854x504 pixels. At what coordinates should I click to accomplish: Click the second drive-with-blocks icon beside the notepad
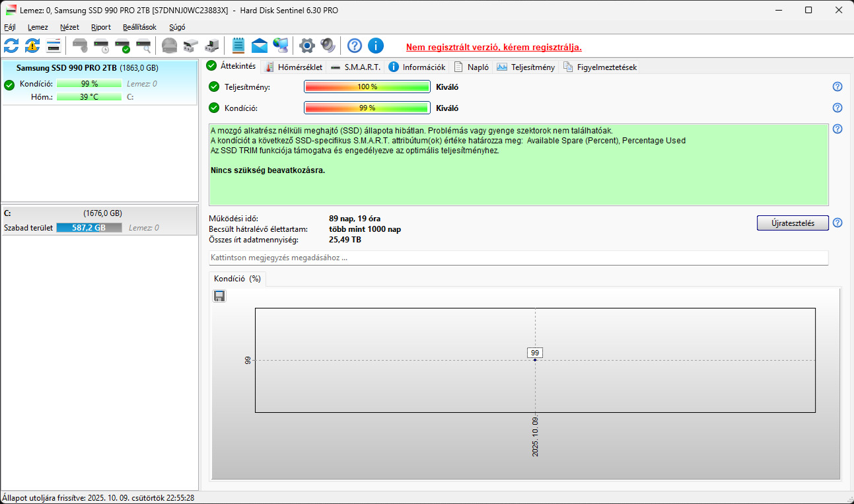(212, 46)
